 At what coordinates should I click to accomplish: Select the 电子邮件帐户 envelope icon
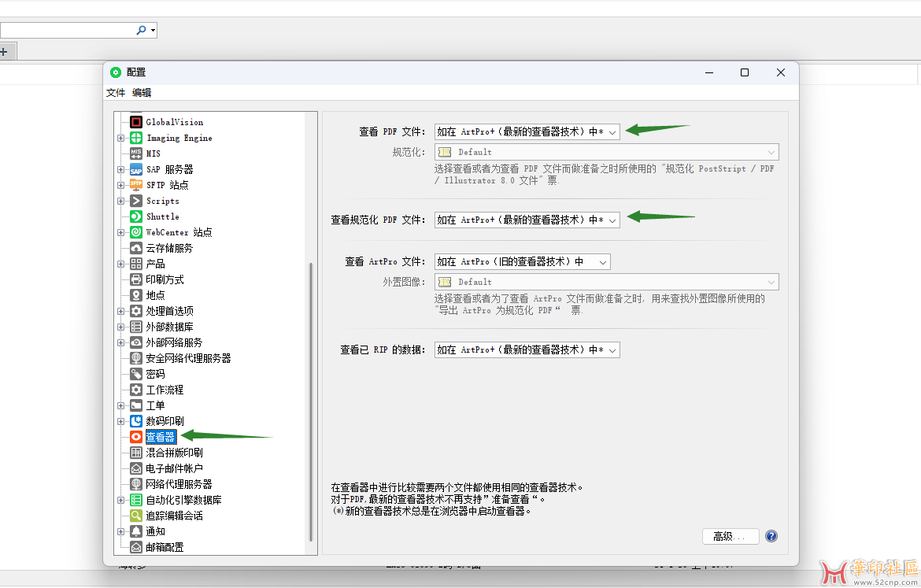click(x=136, y=468)
